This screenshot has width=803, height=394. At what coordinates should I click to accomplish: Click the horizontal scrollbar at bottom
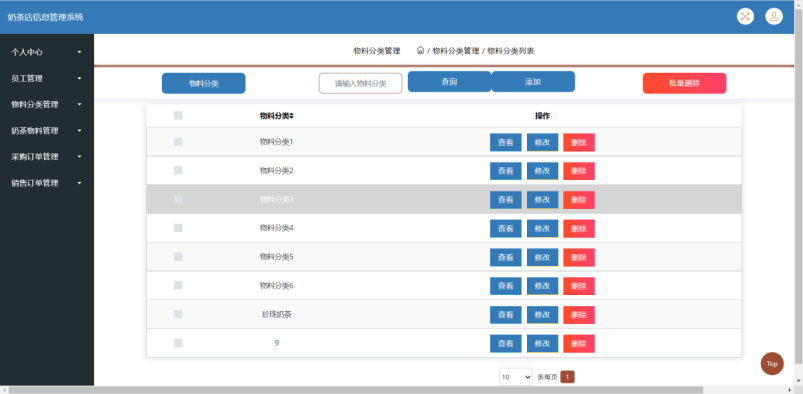355,390
